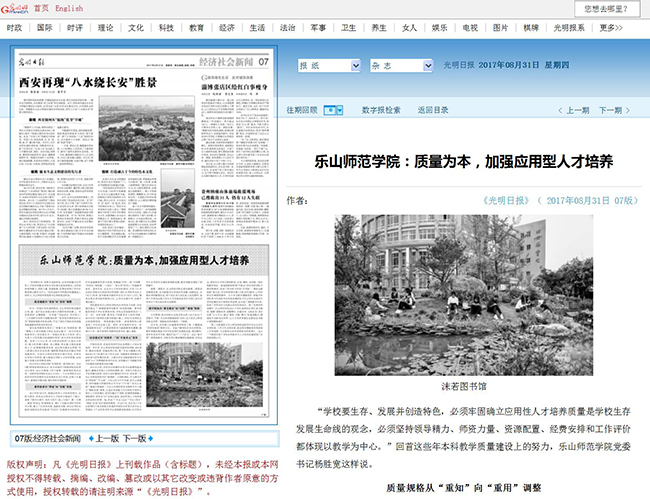Click the 您想去哪里? search box
The height and width of the screenshot is (499, 650).
coord(607,9)
